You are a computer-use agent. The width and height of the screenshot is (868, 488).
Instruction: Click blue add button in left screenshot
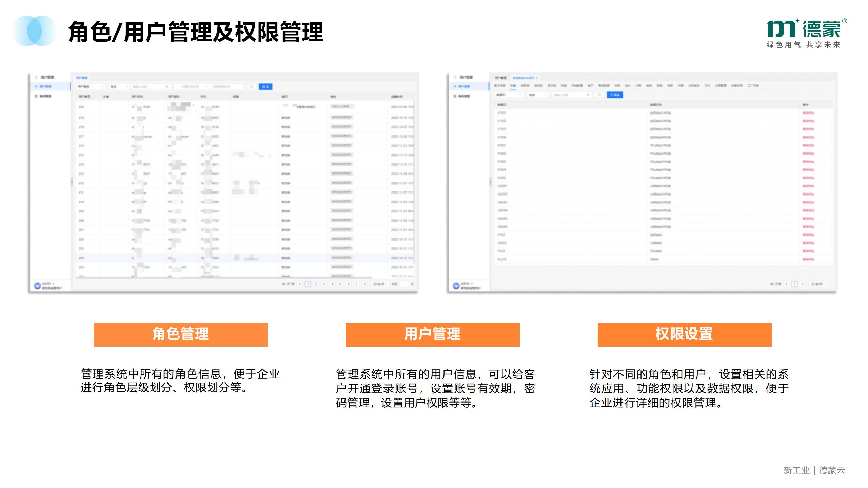[x=265, y=87]
